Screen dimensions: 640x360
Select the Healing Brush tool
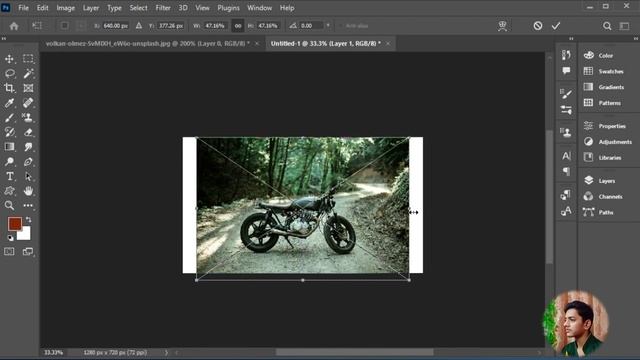point(28,103)
